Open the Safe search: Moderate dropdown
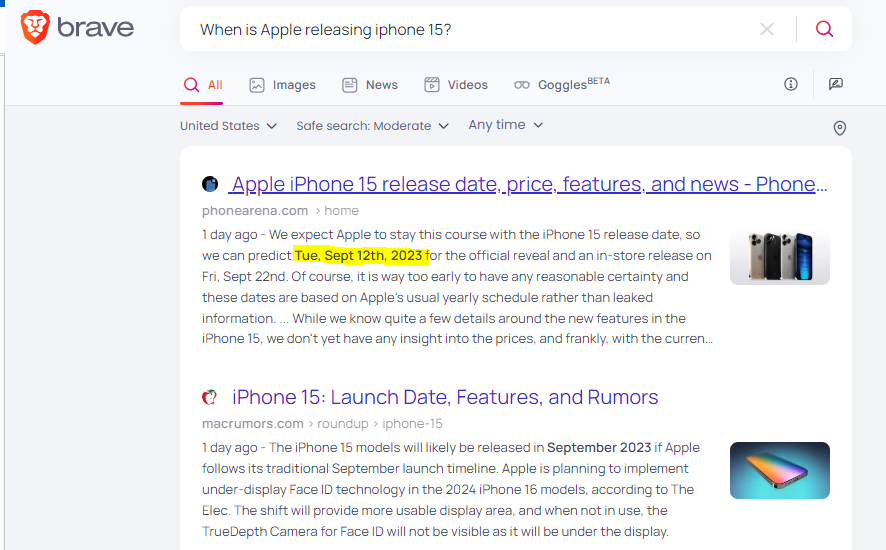This screenshot has height=550, width=886. pyautogui.click(x=372, y=125)
